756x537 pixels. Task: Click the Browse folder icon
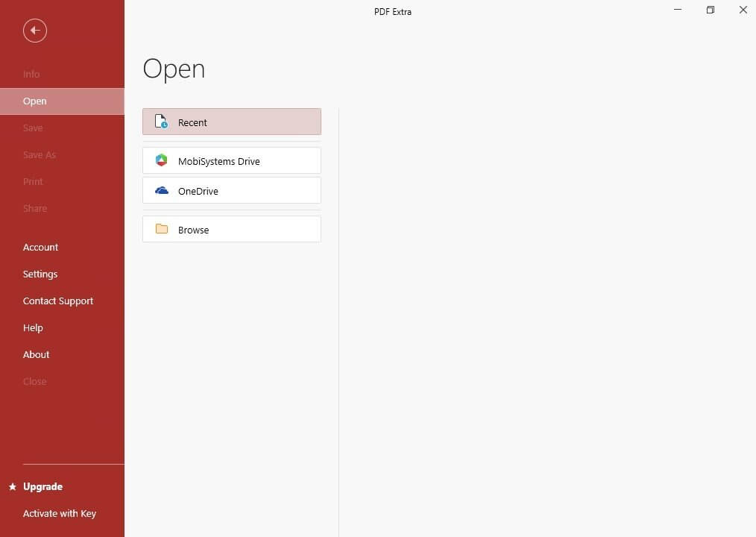(161, 229)
